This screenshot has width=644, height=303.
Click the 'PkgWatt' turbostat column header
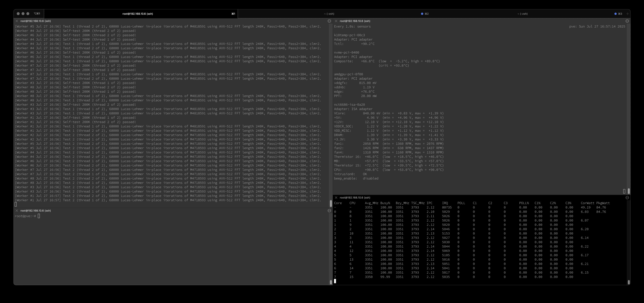coord(603,203)
